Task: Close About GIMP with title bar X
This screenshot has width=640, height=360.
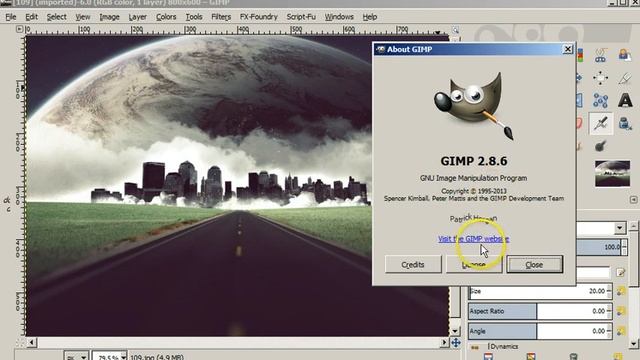Action: pos(567,49)
